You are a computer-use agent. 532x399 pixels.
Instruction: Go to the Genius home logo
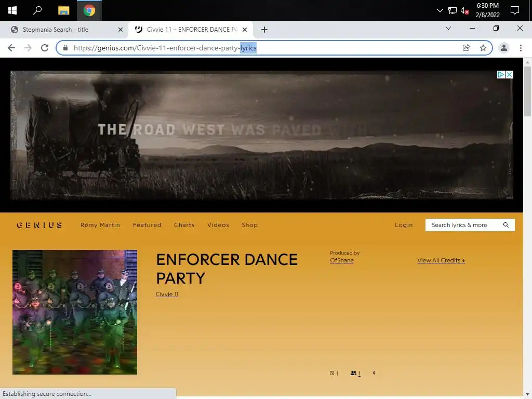(x=39, y=225)
